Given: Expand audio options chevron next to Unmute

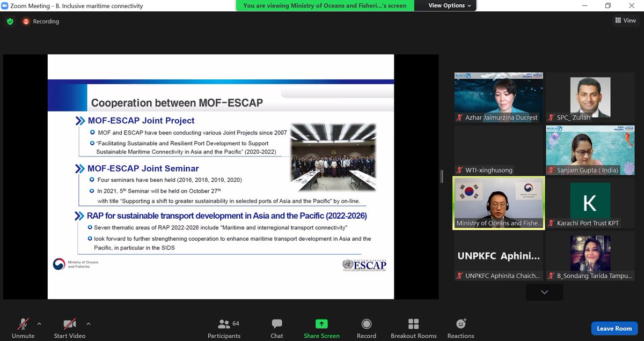Looking at the screenshot, I should (39, 324).
